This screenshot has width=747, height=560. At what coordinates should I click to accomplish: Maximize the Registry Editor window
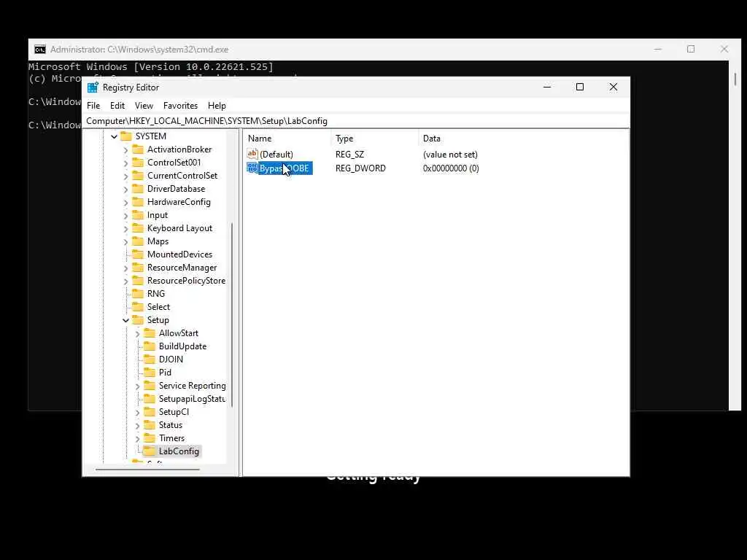pos(580,87)
